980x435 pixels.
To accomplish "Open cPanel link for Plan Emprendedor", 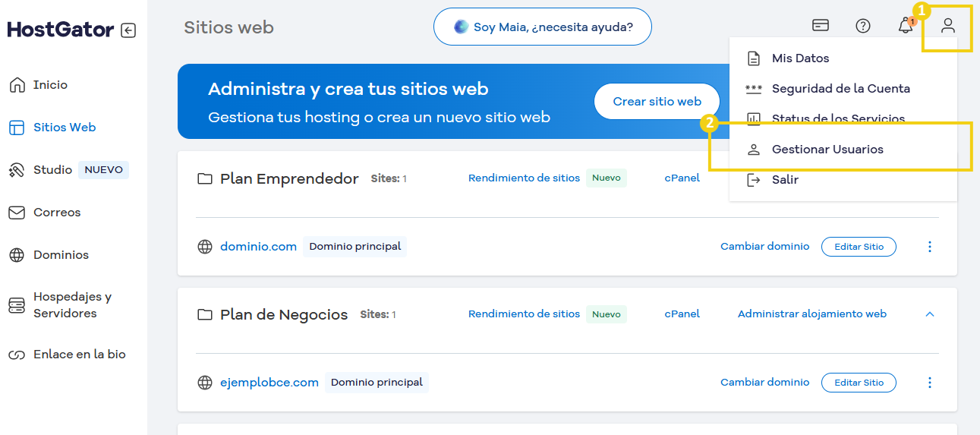I will [682, 178].
